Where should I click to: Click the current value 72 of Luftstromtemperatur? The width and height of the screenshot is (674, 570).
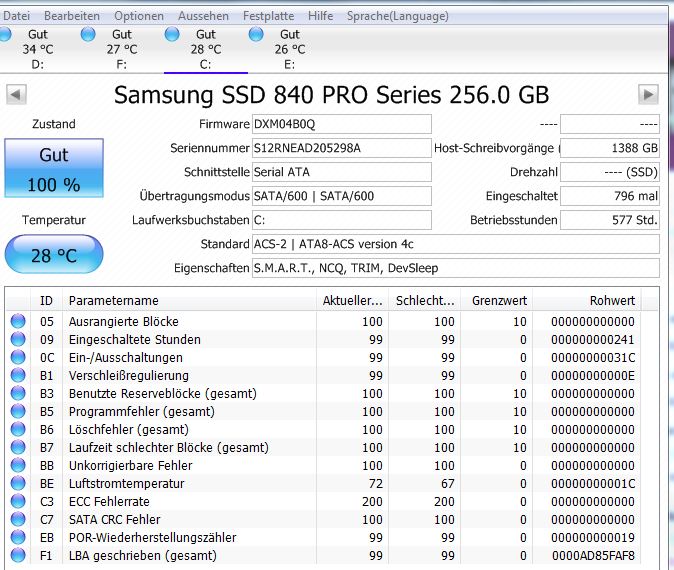tap(376, 484)
